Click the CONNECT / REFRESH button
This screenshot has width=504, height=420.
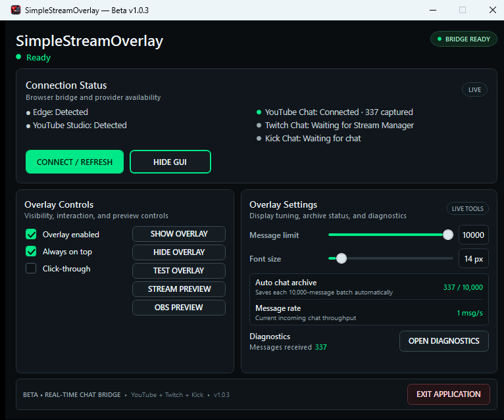(x=74, y=162)
